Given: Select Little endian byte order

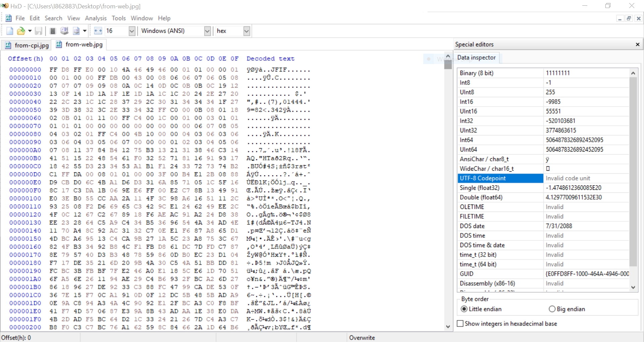Looking at the screenshot, I should click(464, 309).
